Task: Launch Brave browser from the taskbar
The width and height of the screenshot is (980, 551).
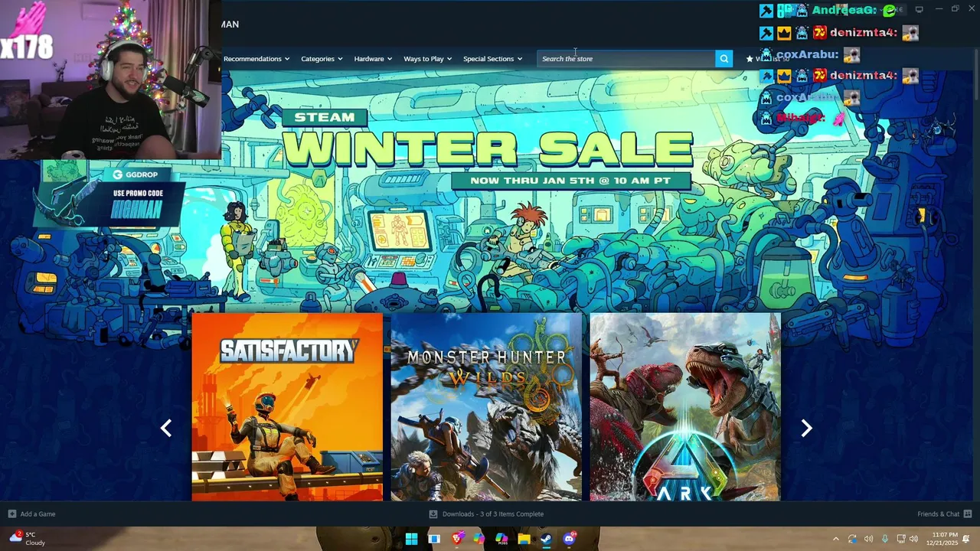Action: click(x=457, y=539)
